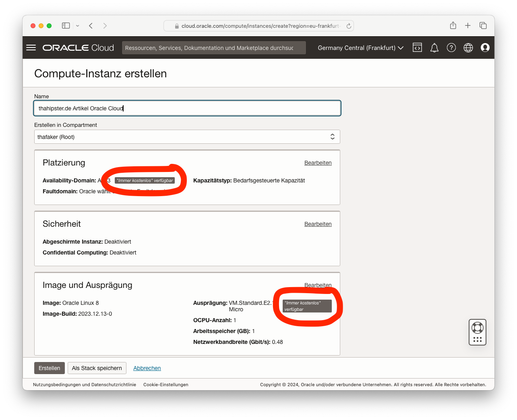Click the Safari share icon
This screenshot has width=517, height=420.
click(453, 26)
